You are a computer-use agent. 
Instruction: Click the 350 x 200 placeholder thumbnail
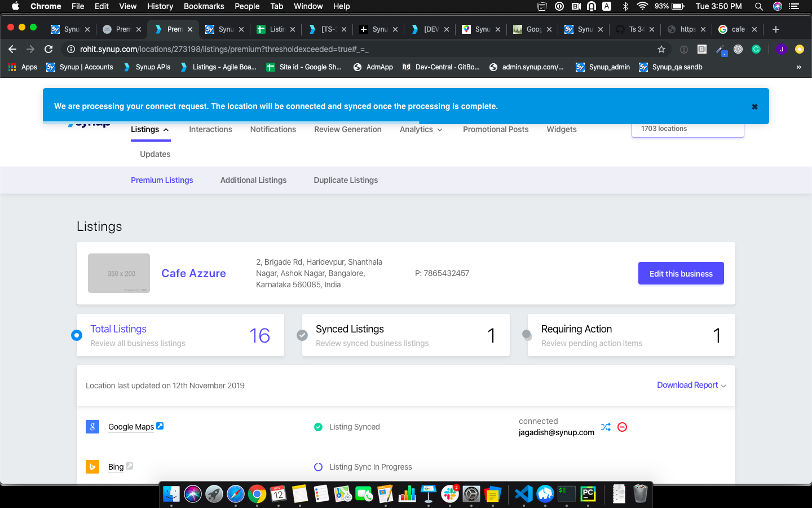pos(119,273)
